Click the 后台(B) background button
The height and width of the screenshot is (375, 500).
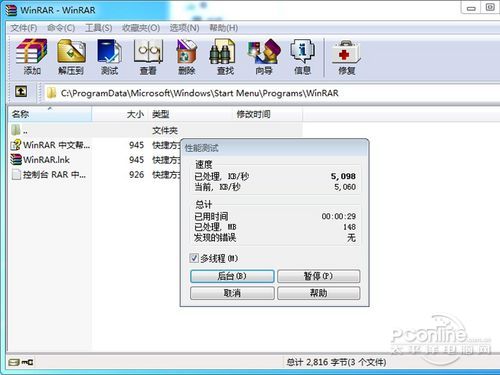[x=232, y=276]
